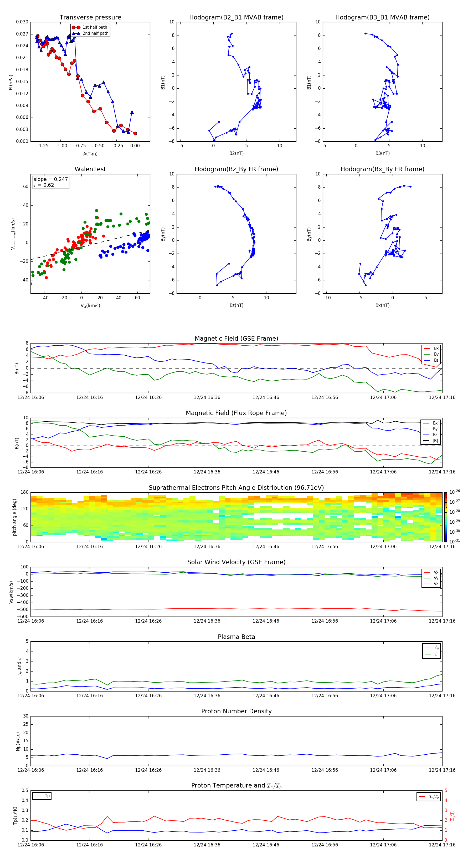
Task: Select '1st half path' legend entry
Action: (90, 27)
